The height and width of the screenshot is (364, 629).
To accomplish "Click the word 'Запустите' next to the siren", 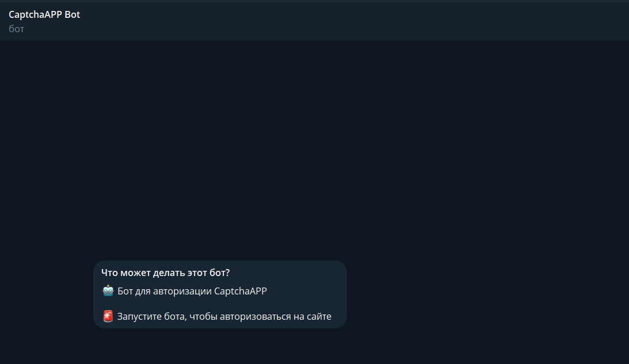I will (136, 316).
